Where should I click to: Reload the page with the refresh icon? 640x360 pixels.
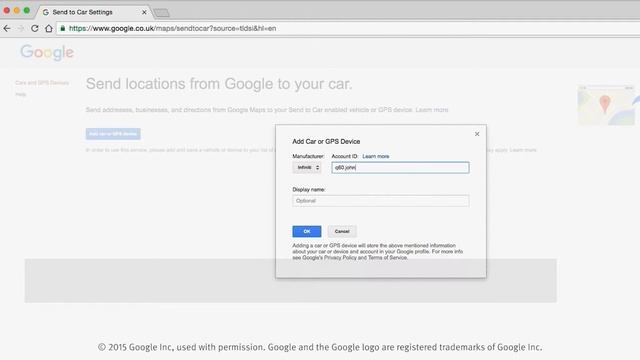pyautogui.click(x=35, y=28)
